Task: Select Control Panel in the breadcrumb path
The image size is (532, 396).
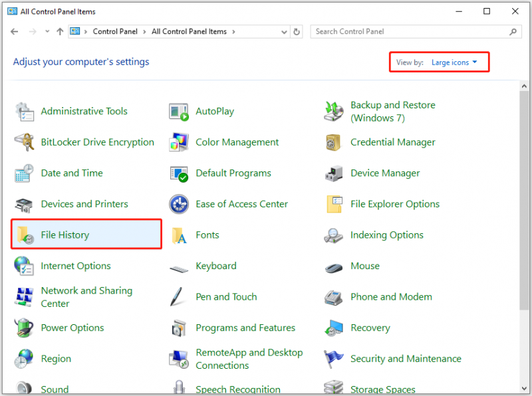Action: 115,31
